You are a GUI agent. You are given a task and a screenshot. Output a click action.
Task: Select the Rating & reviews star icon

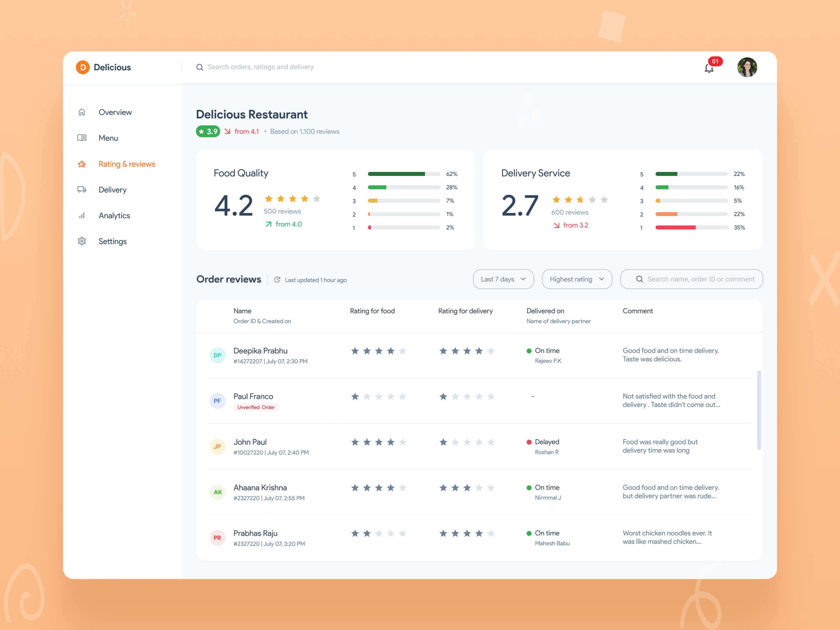point(82,164)
